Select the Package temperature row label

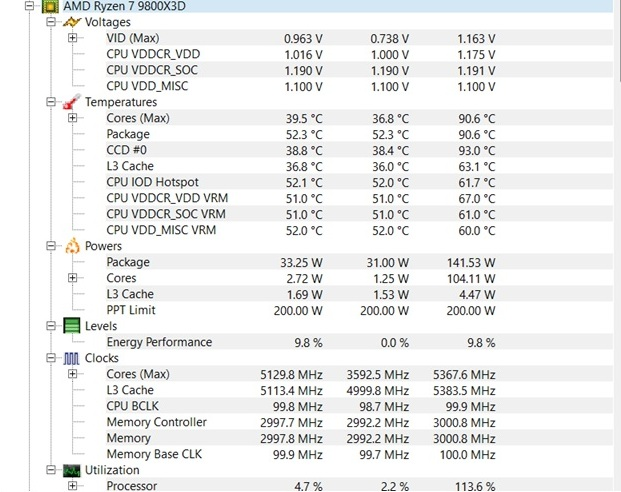tap(128, 134)
